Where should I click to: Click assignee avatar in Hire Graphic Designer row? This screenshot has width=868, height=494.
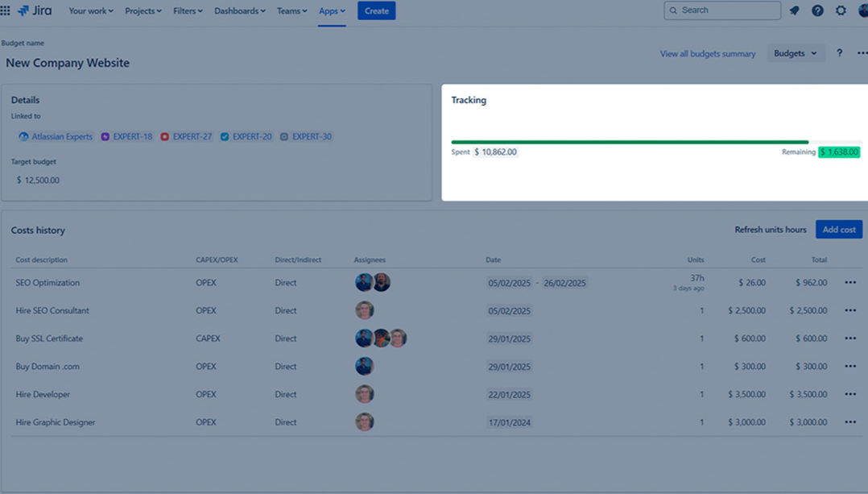[x=364, y=422]
